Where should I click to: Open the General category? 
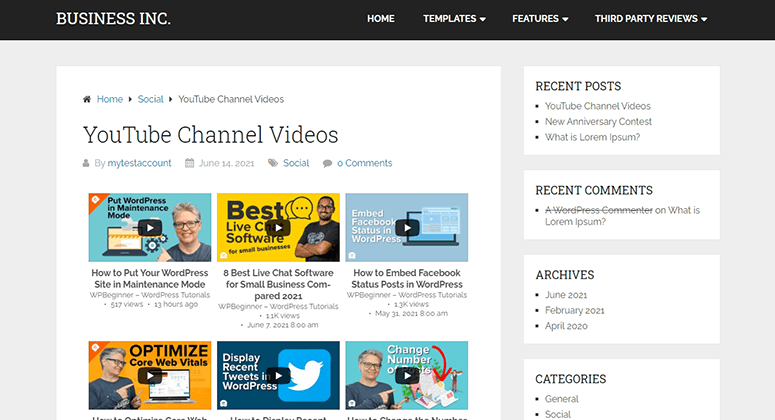pyautogui.click(x=561, y=399)
